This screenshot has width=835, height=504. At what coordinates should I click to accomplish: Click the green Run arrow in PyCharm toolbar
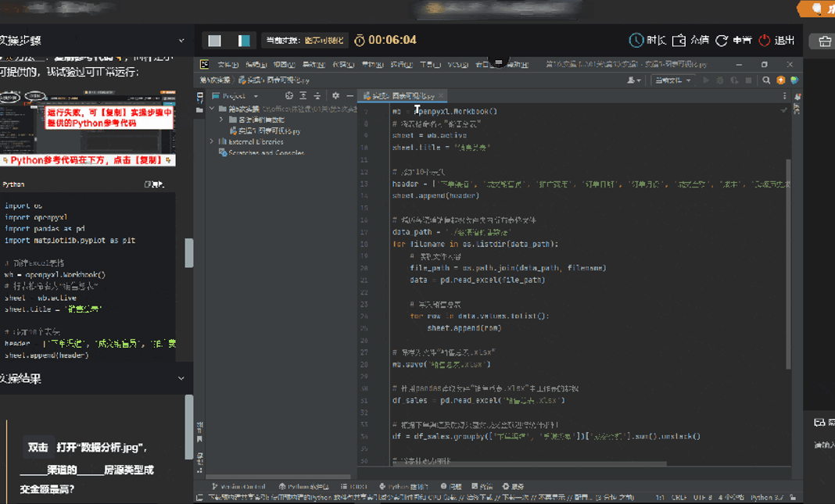point(706,80)
